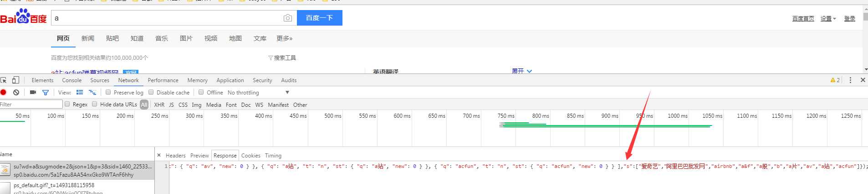Toggle the network filter funnel icon
This screenshot has height=194, width=868.
coord(46,92)
